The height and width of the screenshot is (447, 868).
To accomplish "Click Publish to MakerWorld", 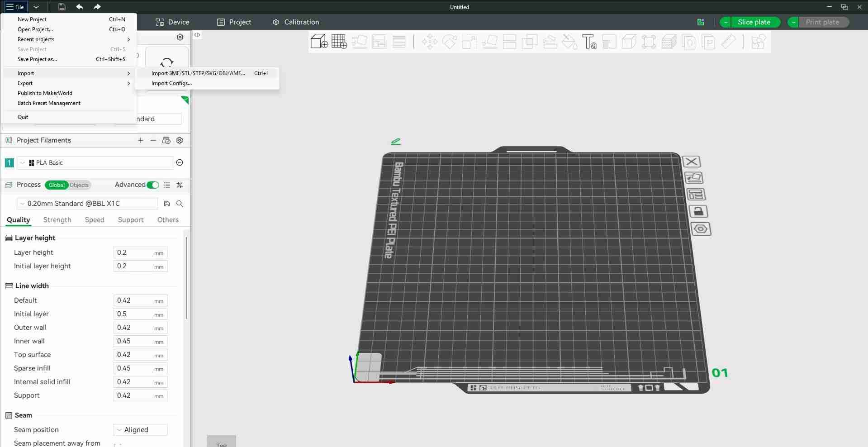I will pyautogui.click(x=68, y=93).
